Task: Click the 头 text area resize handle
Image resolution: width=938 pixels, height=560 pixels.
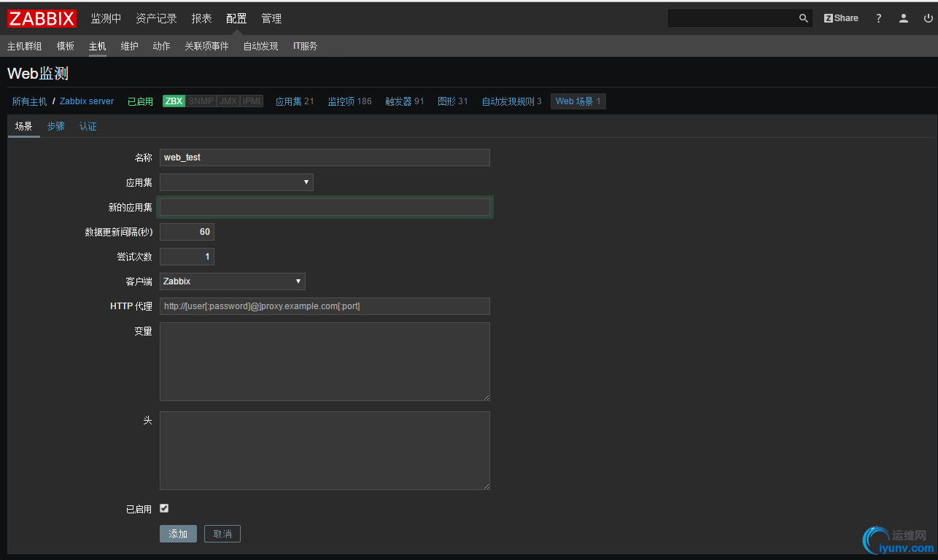Action: [486, 486]
